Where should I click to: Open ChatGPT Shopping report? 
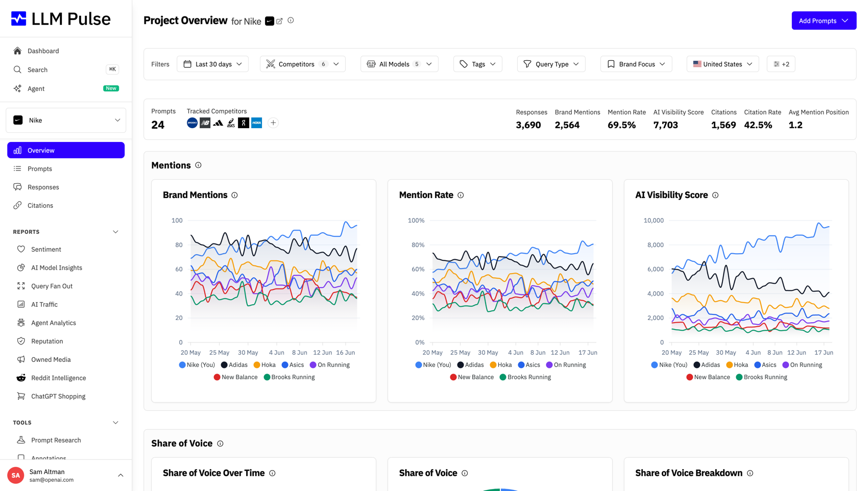coord(66,396)
